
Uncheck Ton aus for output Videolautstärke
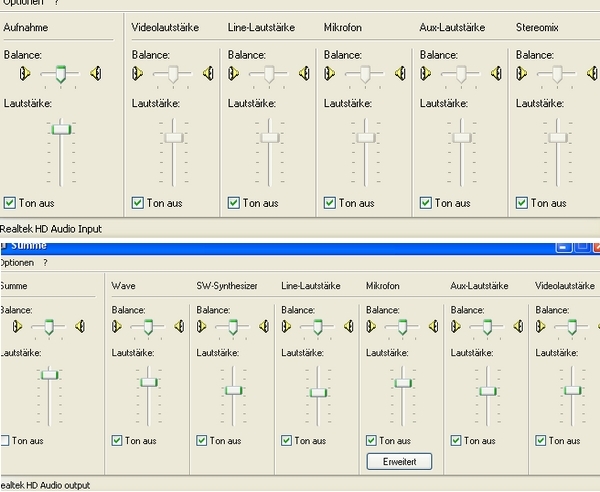click(x=541, y=440)
